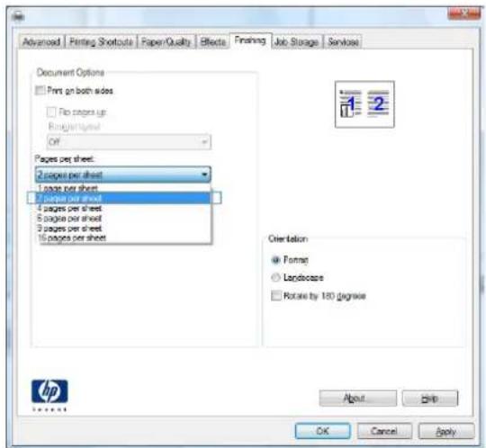This screenshot has width=486, height=448.
Task: Toggle the Flip pages up checkbox
Action: pyautogui.click(x=51, y=112)
